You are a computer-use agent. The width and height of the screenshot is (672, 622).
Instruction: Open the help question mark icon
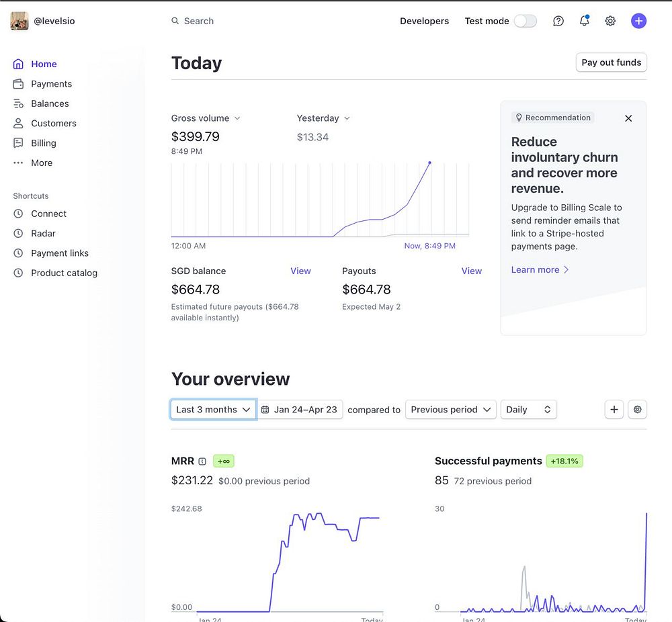tap(558, 21)
